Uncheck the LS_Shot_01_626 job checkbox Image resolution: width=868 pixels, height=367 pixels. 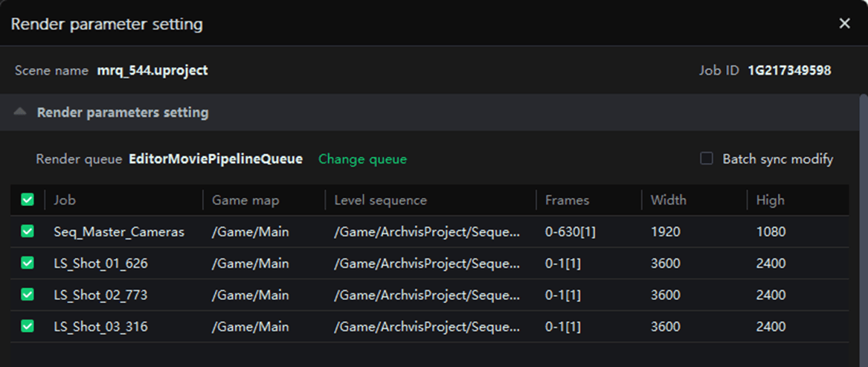click(28, 263)
